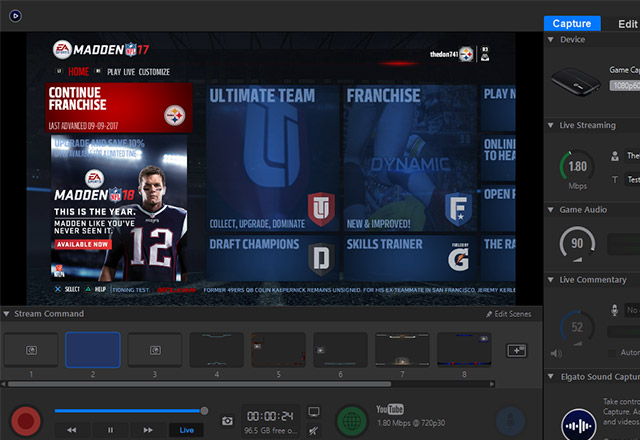Jump to Live playback
The height and width of the screenshot is (440, 640).
point(187,430)
